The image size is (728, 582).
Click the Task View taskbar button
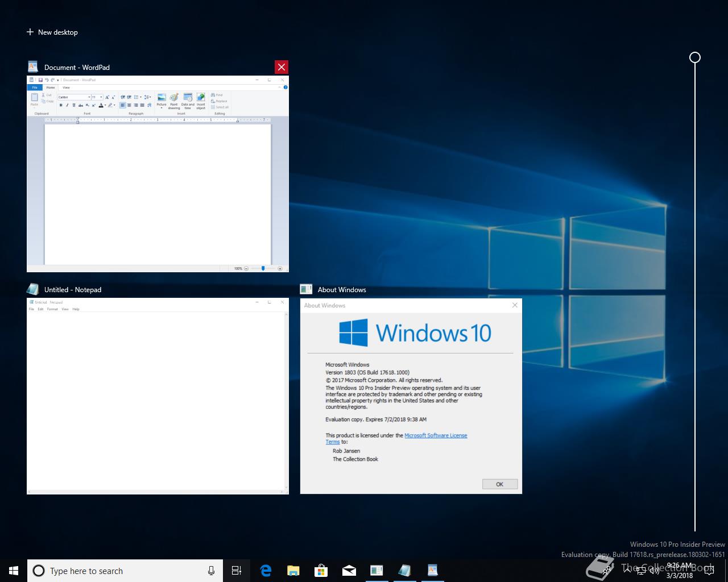coord(237,571)
